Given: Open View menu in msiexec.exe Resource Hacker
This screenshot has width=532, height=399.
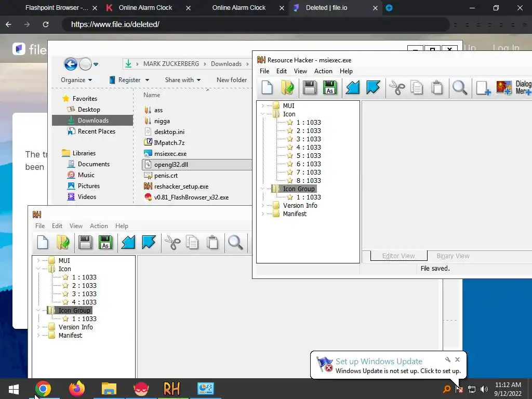Looking at the screenshot, I should click(300, 71).
